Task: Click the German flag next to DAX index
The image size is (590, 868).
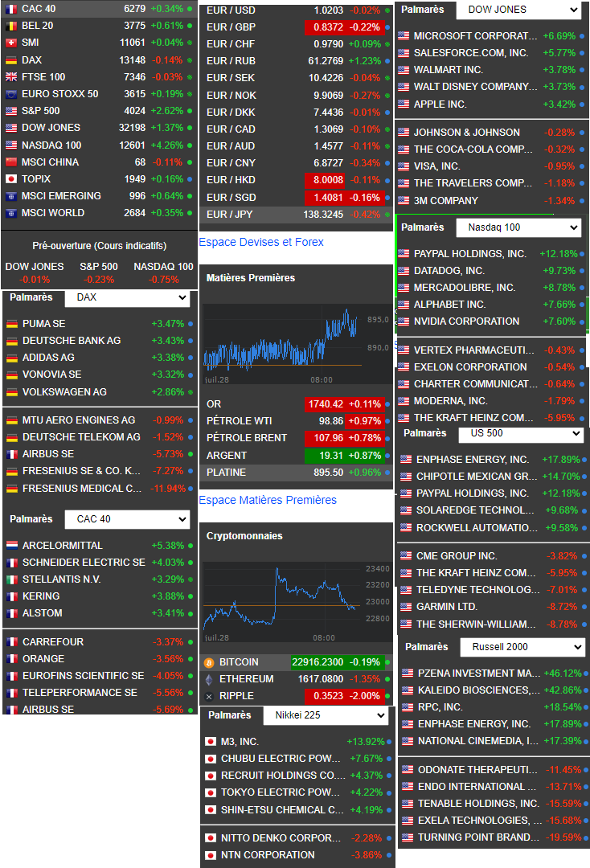Action: click(11, 59)
